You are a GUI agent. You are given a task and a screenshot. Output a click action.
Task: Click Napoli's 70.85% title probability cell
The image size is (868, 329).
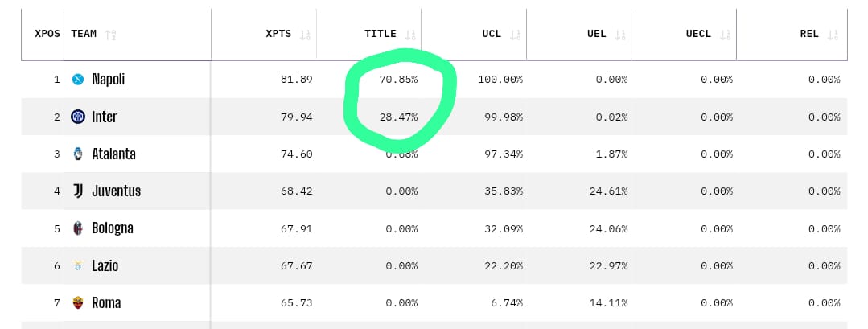click(x=398, y=80)
